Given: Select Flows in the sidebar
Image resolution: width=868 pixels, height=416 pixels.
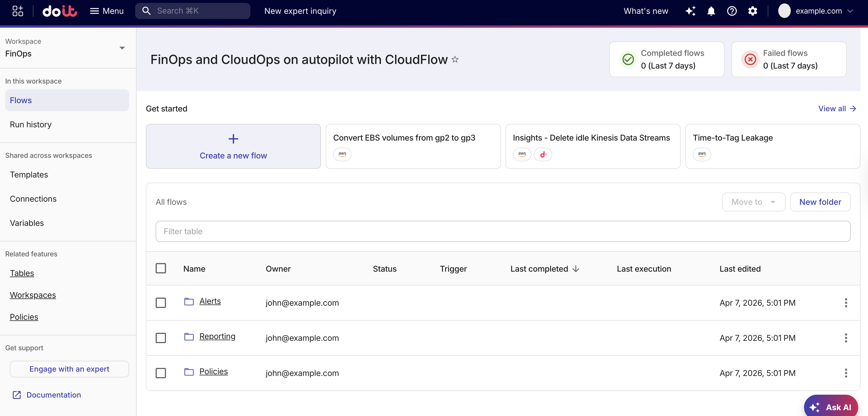Looking at the screenshot, I should click(67, 100).
